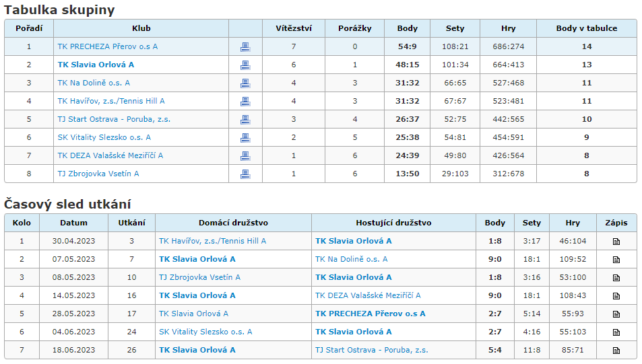Open guest TK DEZA Valašské Meziříčí in round 4
This screenshot has width=642, height=364.
click(368, 295)
